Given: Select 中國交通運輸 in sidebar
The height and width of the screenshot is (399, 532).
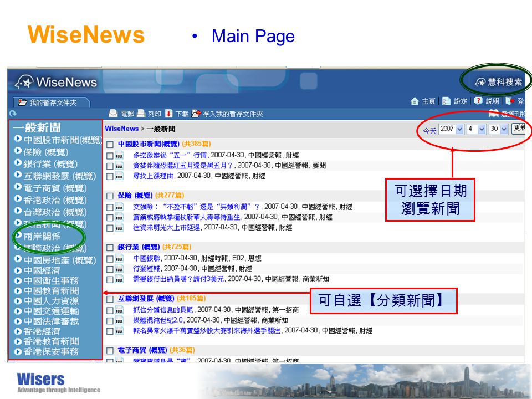Looking at the screenshot, I should 51,311.
